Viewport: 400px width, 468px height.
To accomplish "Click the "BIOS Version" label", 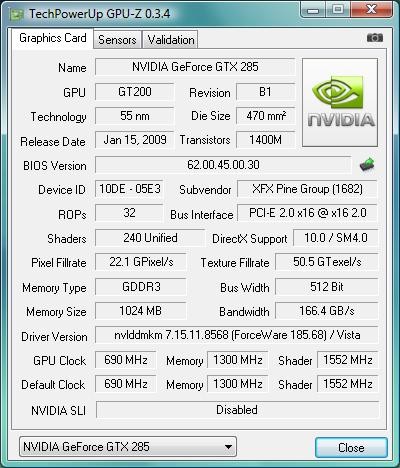I will click(55, 166).
